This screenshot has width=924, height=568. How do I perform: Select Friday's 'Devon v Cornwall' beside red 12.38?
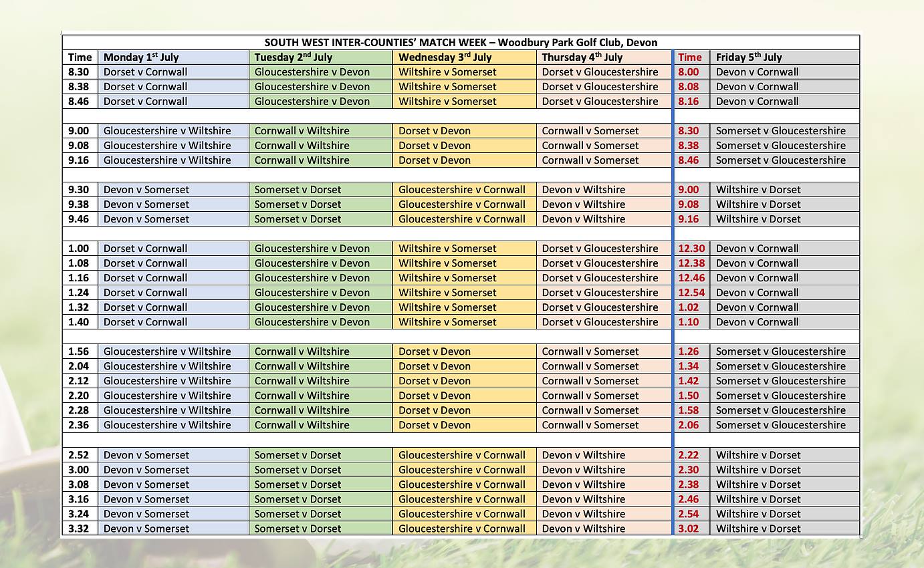point(785,263)
